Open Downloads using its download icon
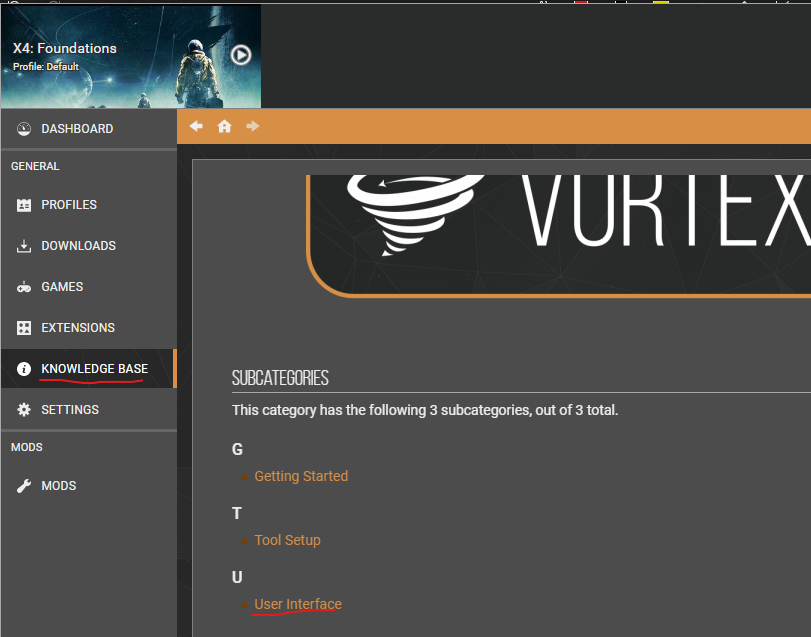The image size is (811, 637). pyautogui.click(x=22, y=245)
